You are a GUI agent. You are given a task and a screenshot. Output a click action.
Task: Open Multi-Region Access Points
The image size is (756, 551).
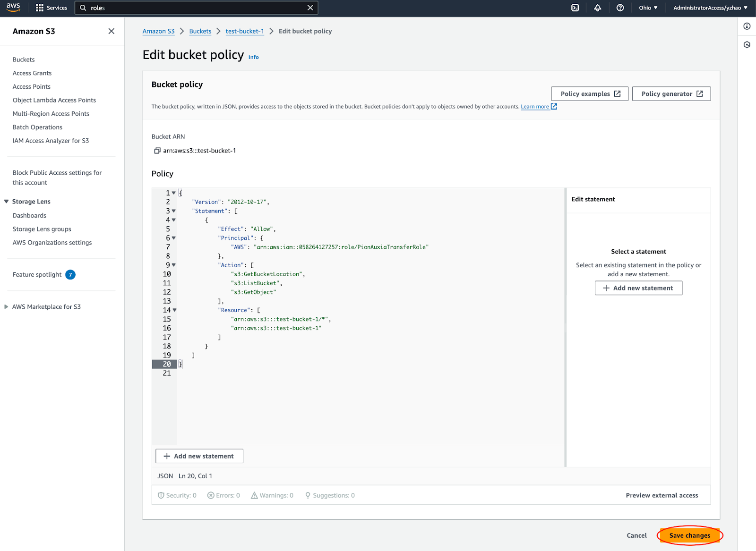[x=51, y=114]
